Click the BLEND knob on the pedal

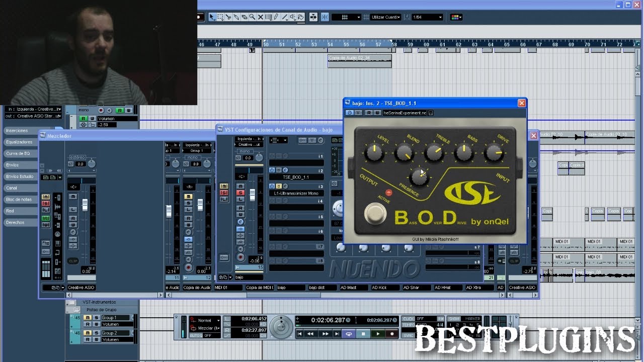pos(404,153)
